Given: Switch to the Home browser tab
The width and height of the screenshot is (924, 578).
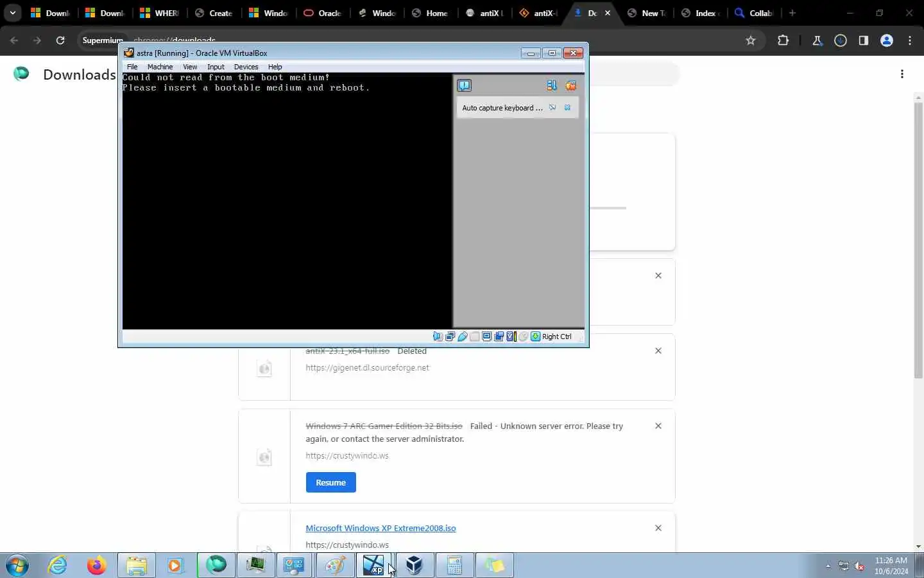Looking at the screenshot, I should (x=431, y=13).
